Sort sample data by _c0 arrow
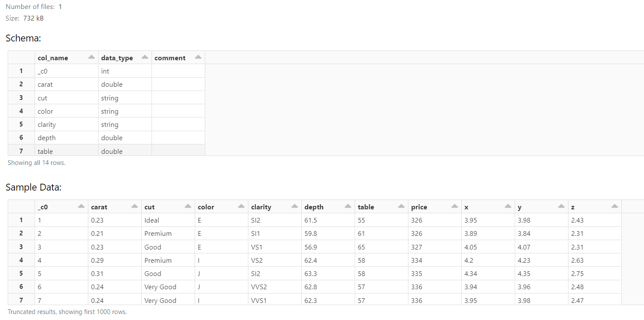The width and height of the screenshot is (644, 320). (81, 206)
